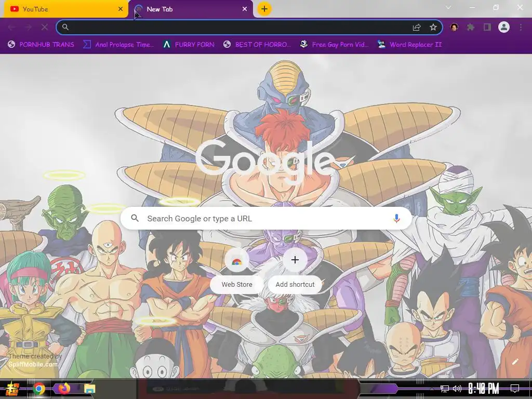Click the Search Google or type a URL box
Viewport: 532px width, 399px height.
click(x=267, y=219)
